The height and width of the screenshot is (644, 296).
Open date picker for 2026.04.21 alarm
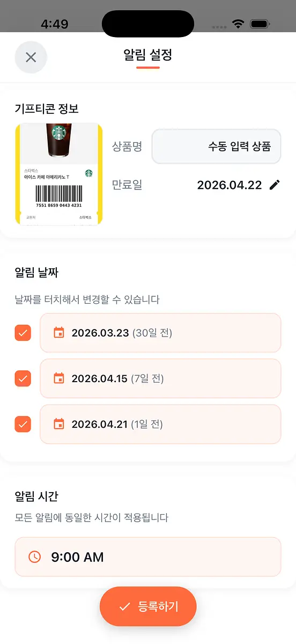[x=160, y=424]
